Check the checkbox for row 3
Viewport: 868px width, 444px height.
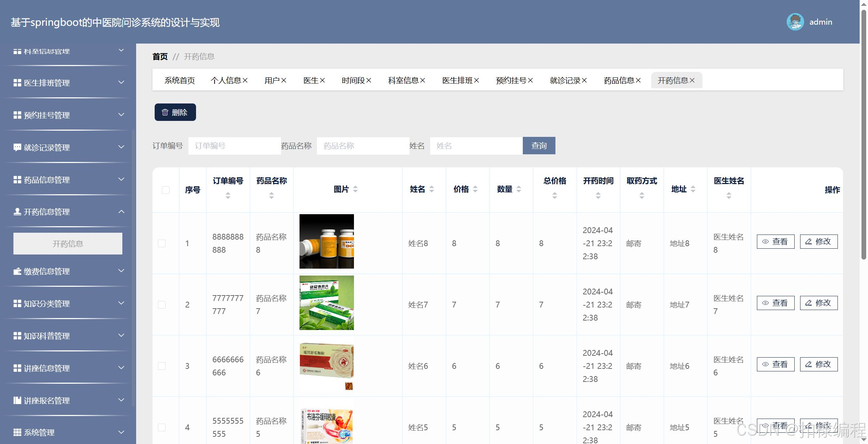coord(162,366)
